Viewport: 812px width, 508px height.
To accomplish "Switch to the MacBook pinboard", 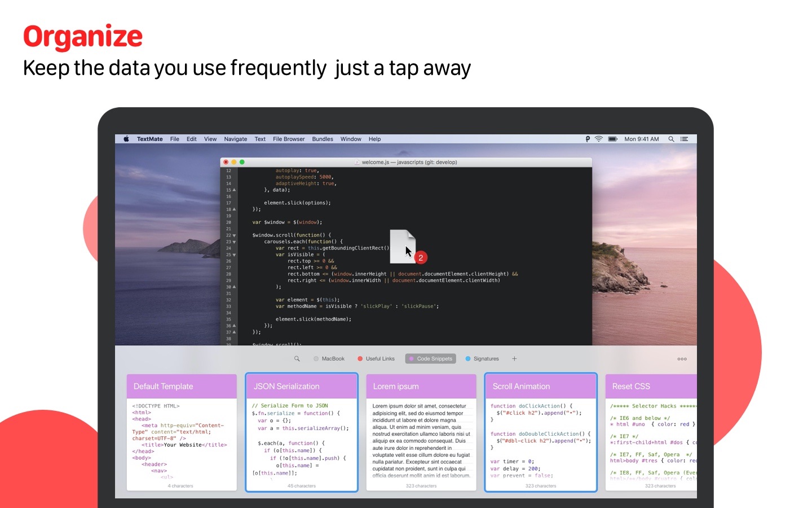I will pos(329,358).
